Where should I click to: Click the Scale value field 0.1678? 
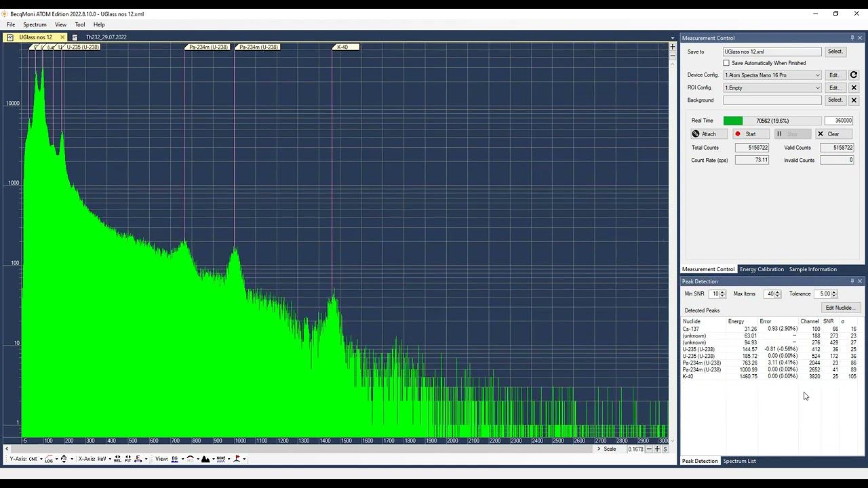tap(635, 449)
